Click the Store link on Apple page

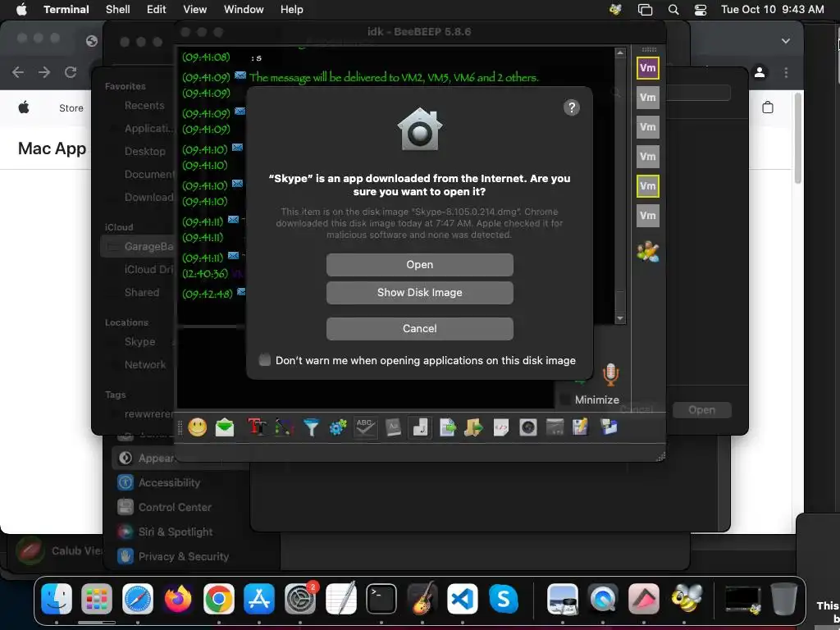[x=71, y=107]
